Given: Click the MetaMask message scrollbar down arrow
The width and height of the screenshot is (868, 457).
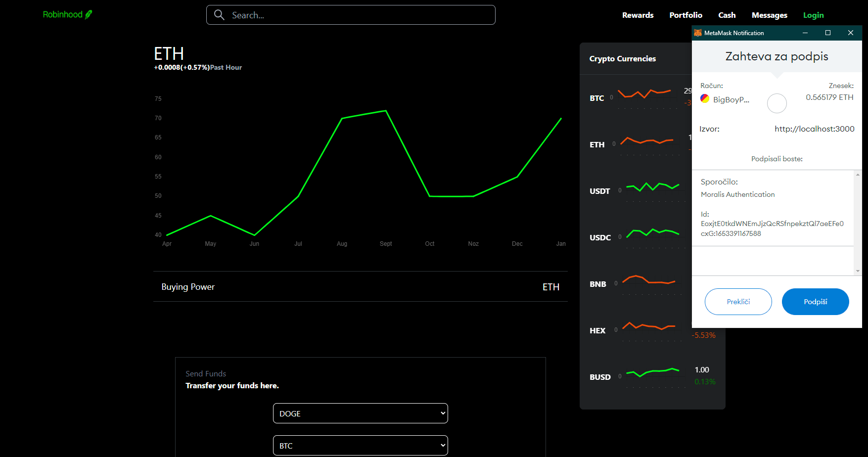Looking at the screenshot, I should point(858,271).
